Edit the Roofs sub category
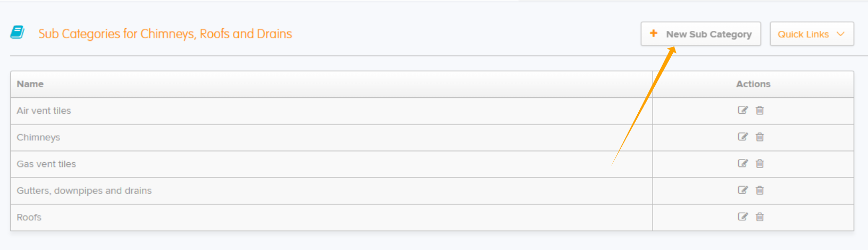868x250 pixels. click(x=742, y=216)
